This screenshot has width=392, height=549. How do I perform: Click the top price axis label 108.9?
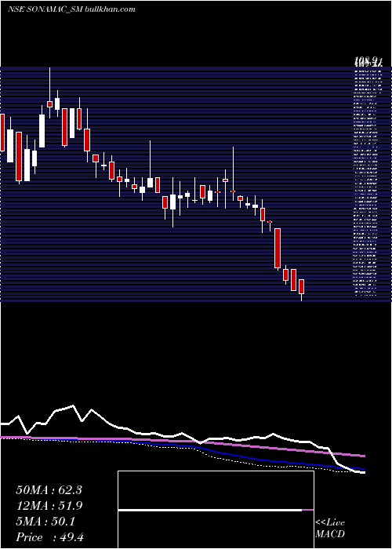click(368, 62)
